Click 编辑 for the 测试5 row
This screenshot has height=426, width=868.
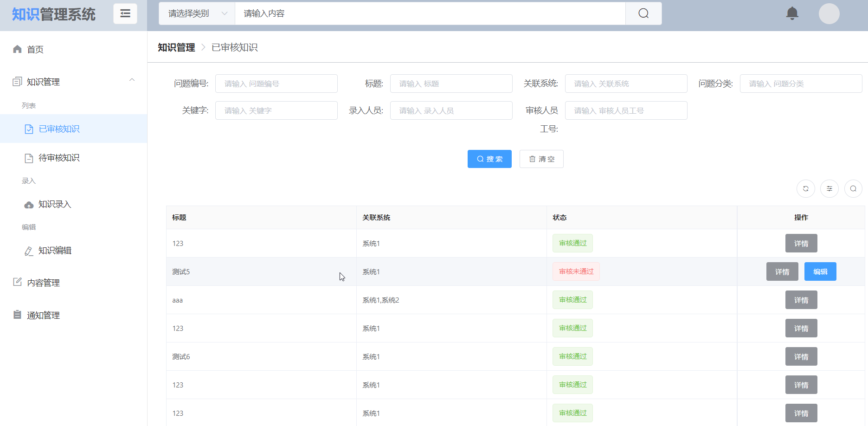(820, 271)
